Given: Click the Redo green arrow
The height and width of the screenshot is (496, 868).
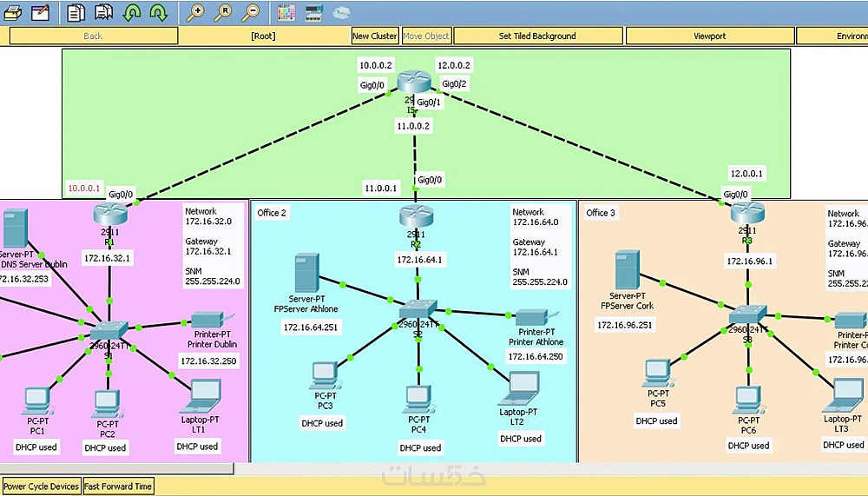Looking at the screenshot, I should point(159,12).
